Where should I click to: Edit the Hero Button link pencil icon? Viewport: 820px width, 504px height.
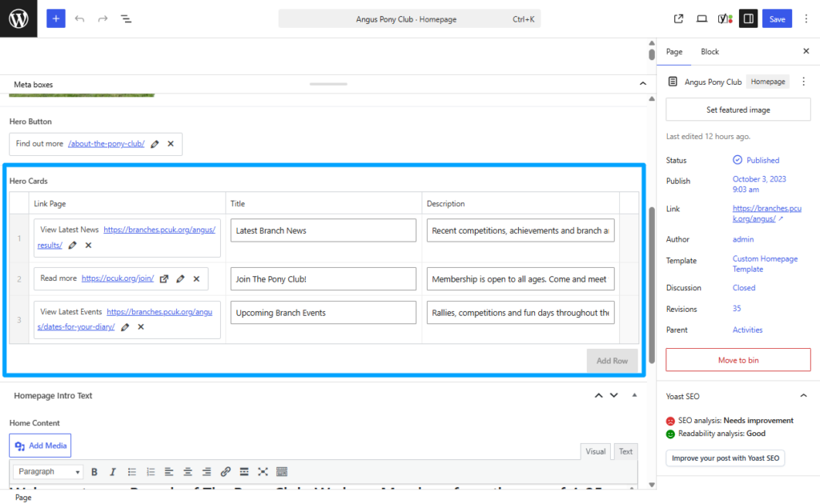coord(155,144)
